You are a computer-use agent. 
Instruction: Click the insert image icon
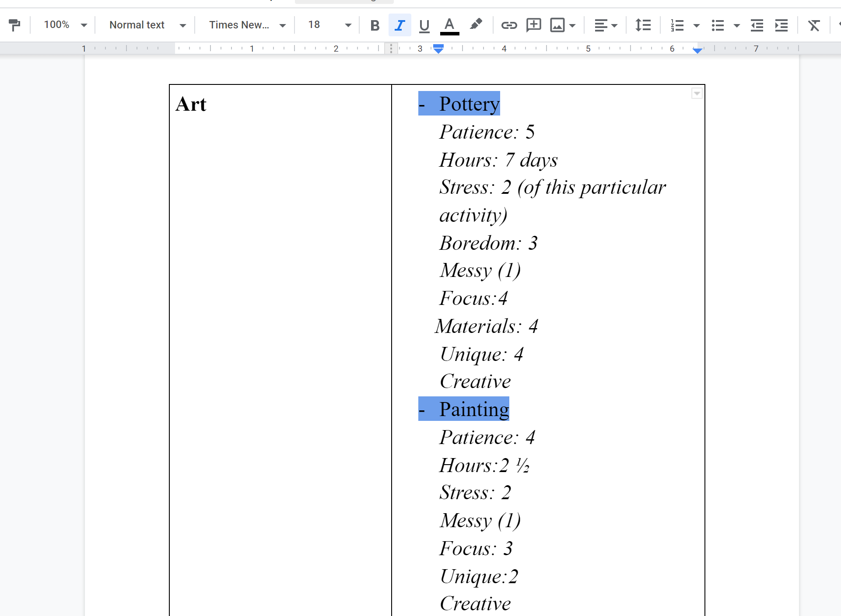[557, 25]
